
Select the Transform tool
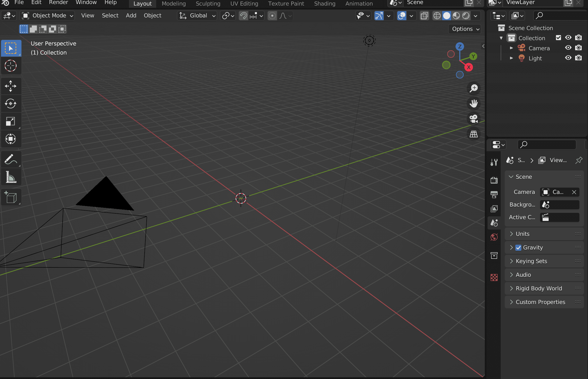pyautogui.click(x=11, y=139)
